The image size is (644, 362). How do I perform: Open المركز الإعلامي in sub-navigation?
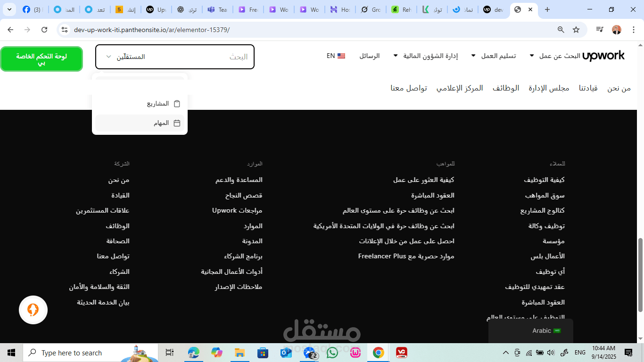(x=460, y=88)
